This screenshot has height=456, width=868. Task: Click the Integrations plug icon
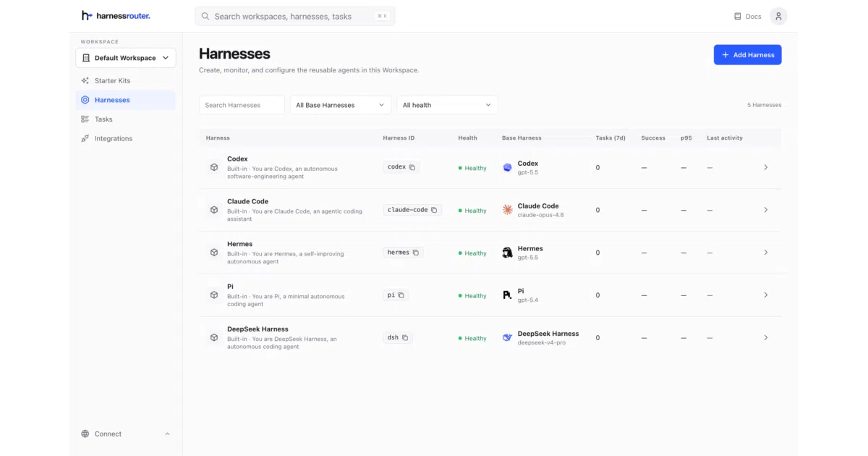[x=85, y=138]
